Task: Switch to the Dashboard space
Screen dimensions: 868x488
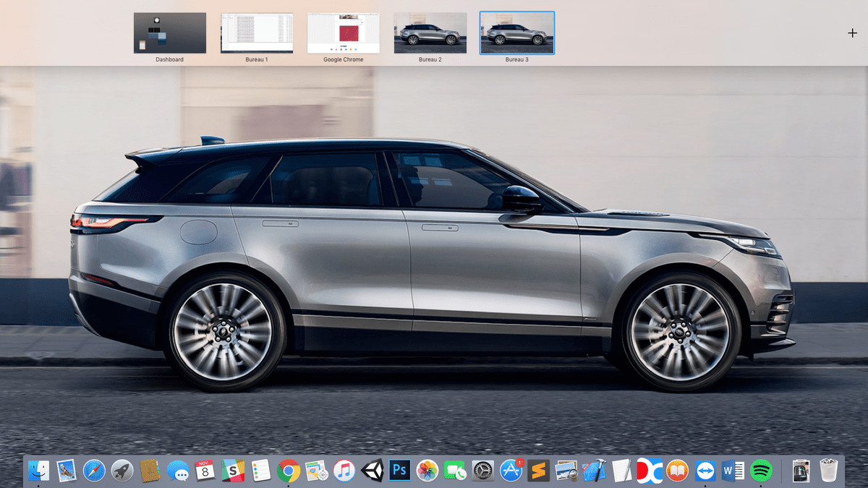Action: click(169, 33)
